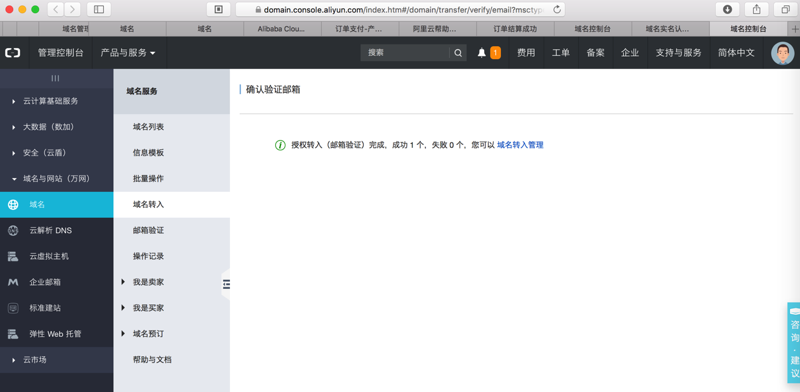Switch to the 域名实名认 tab
The height and width of the screenshot is (392, 800).
[x=670, y=29]
